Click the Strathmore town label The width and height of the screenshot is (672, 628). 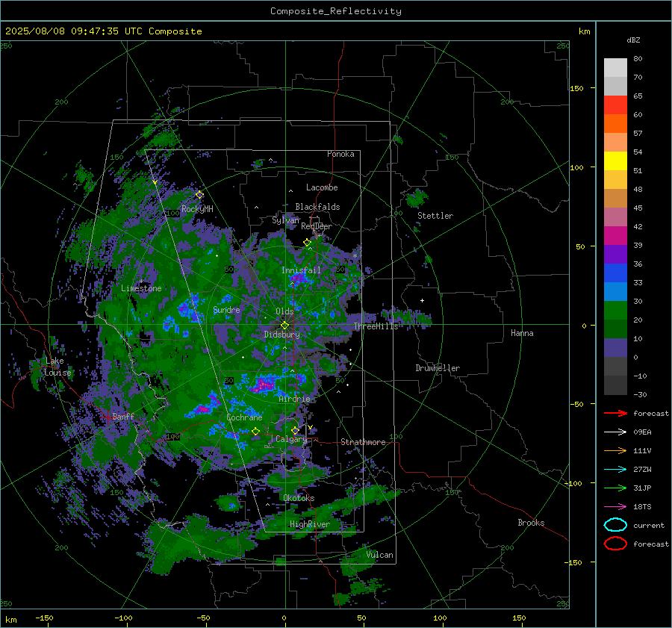pyautogui.click(x=363, y=442)
